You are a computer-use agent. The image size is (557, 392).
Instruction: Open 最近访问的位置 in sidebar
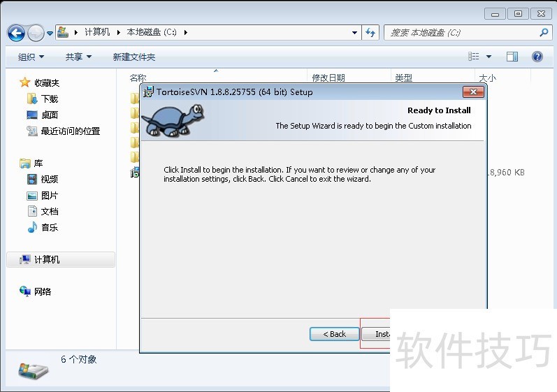tap(70, 131)
